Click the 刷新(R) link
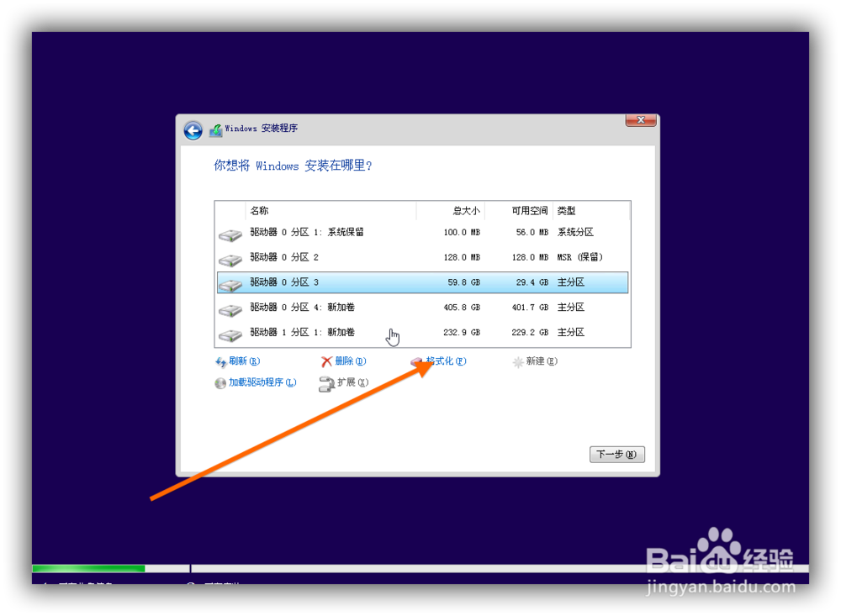 [x=244, y=361]
